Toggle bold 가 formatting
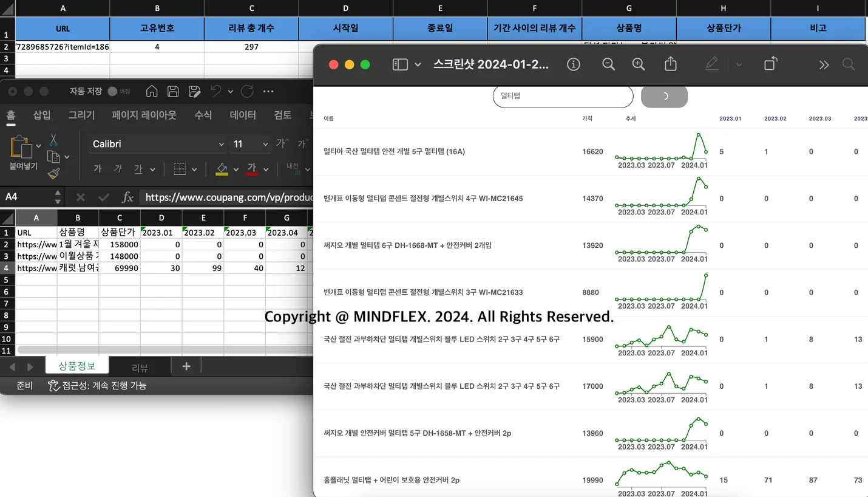The height and width of the screenshot is (497, 868). (98, 169)
